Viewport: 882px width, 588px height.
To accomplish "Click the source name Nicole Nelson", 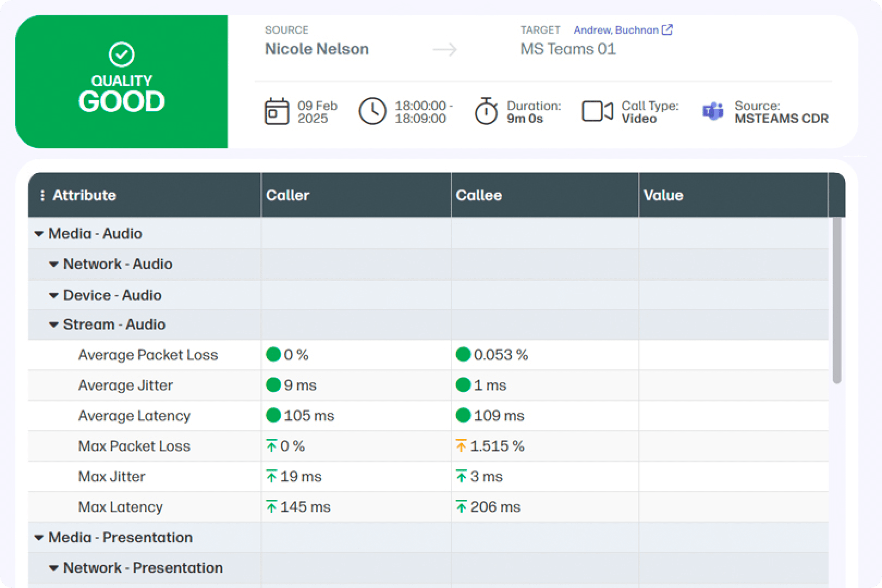I will click(316, 49).
